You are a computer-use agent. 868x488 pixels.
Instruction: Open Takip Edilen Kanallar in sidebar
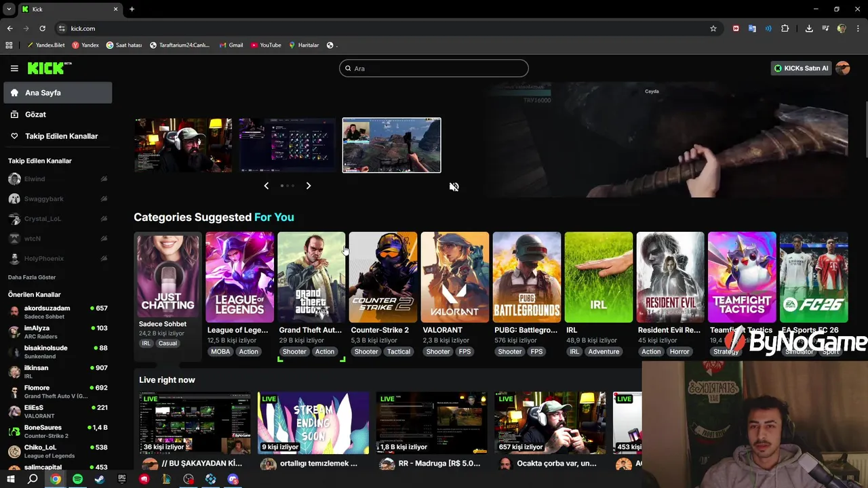58,136
